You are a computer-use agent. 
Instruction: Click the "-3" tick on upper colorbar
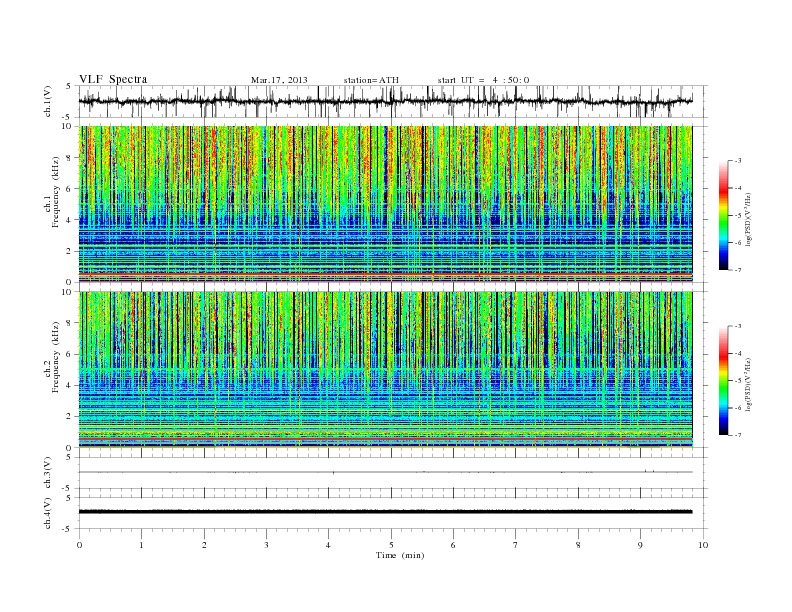click(x=738, y=161)
